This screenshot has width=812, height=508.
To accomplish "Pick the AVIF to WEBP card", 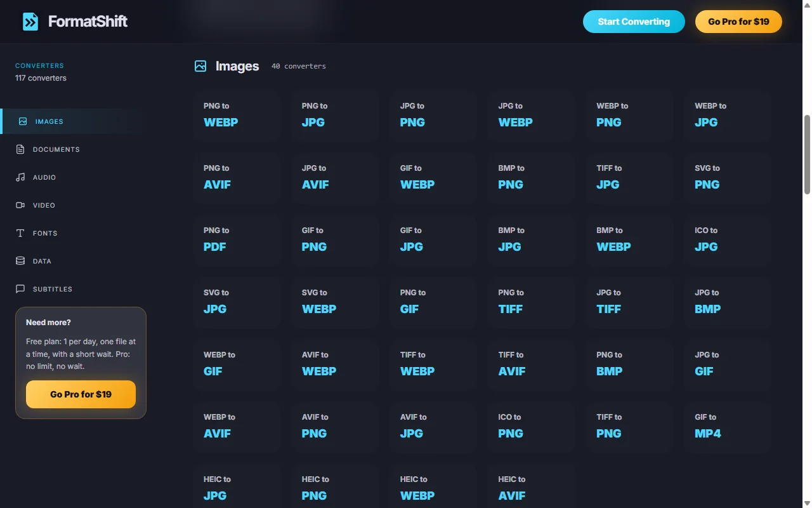I will tap(336, 364).
